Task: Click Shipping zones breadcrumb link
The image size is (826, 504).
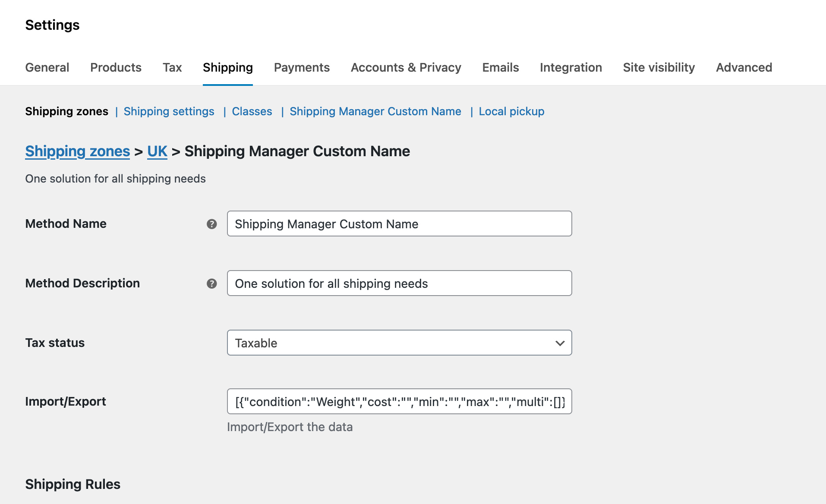Action: click(x=77, y=151)
